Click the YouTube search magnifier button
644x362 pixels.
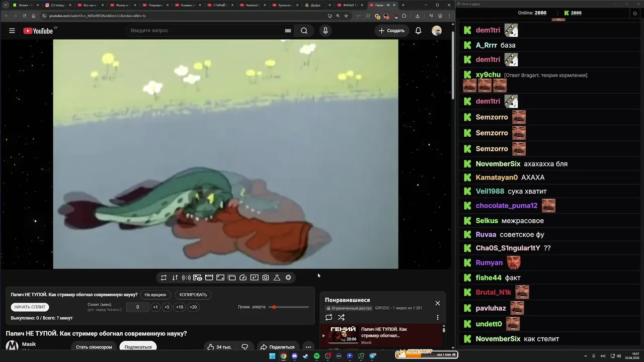point(304,31)
